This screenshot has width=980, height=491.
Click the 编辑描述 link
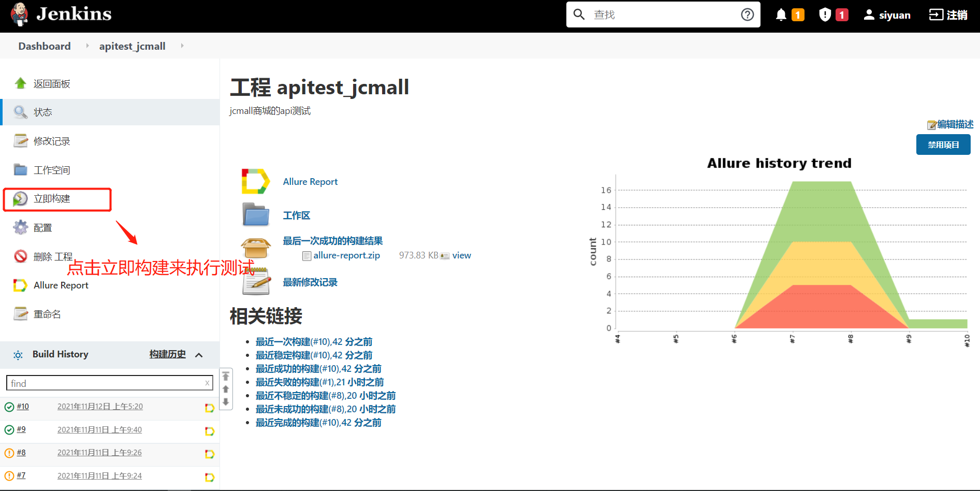pyautogui.click(x=955, y=124)
